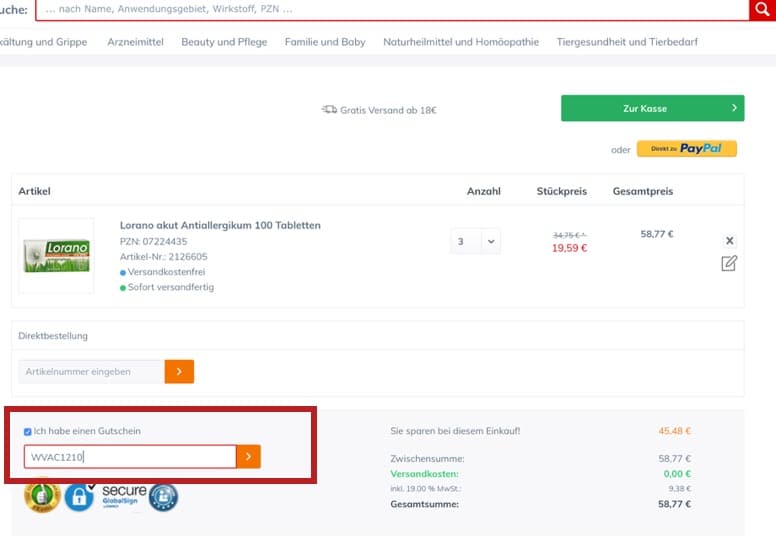Pay directly with the PayPal button
The width and height of the screenshot is (776, 540).
pyautogui.click(x=686, y=148)
